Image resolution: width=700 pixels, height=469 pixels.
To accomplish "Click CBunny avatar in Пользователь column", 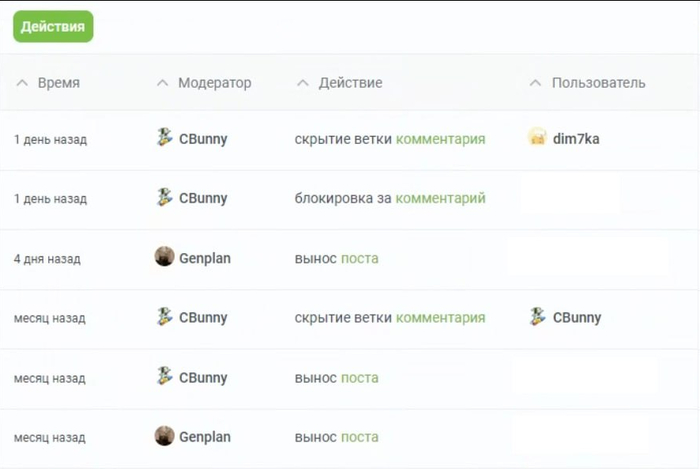I will point(537,317).
